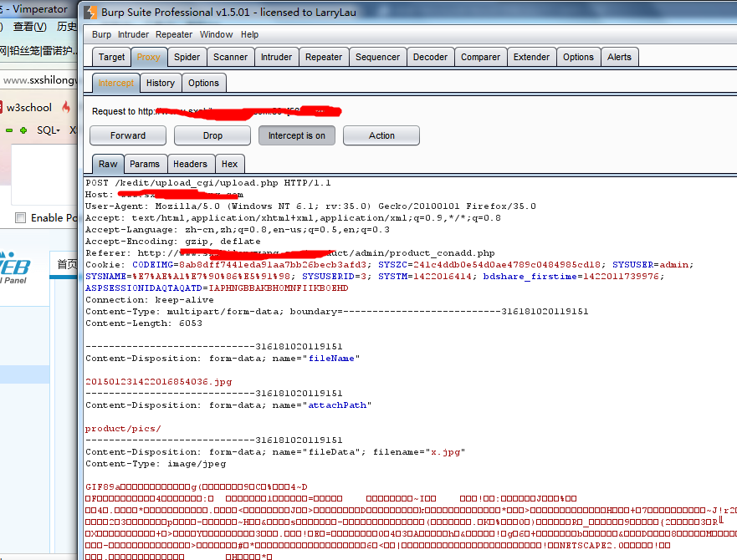Click the green minus icon in browser toolbar
Viewport: 737px width, 560px height.
[9, 130]
